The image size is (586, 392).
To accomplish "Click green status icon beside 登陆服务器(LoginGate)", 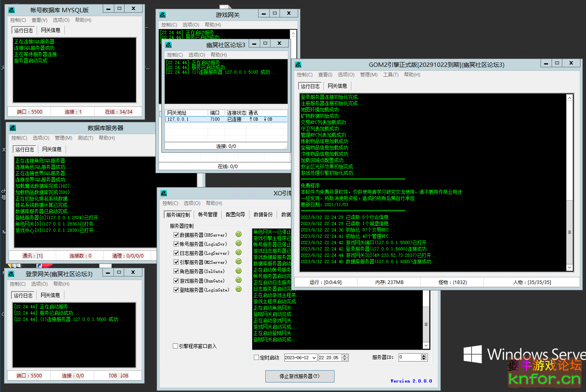I will (238, 289).
